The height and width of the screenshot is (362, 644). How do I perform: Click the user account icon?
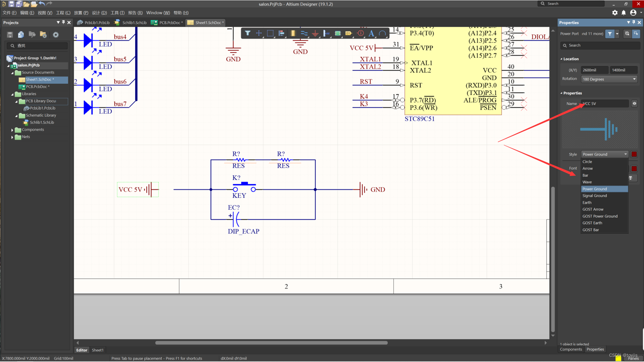click(x=633, y=13)
